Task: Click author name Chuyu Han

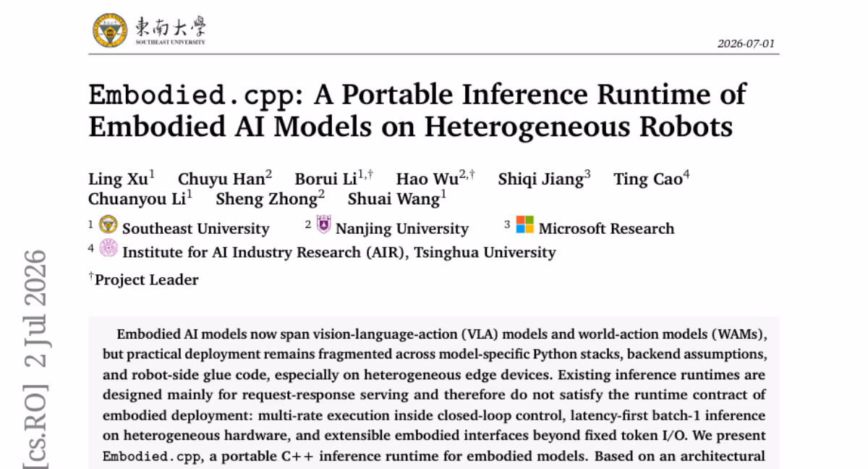Action: pyautogui.click(x=221, y=179)
